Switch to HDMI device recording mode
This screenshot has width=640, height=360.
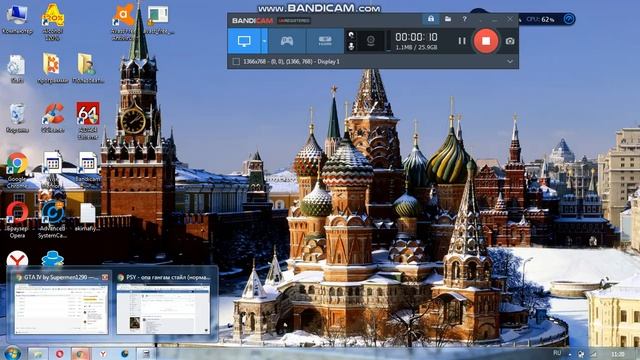(325, 41)
